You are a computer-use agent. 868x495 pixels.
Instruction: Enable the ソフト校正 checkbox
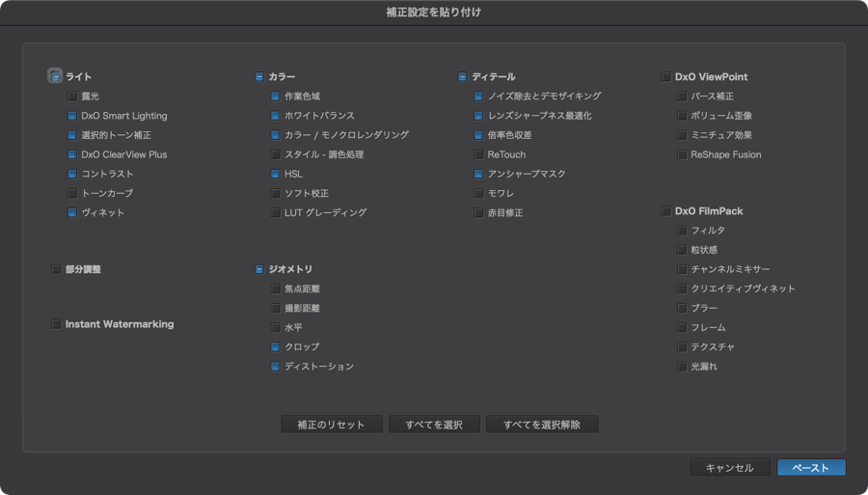tap(275, 193)
